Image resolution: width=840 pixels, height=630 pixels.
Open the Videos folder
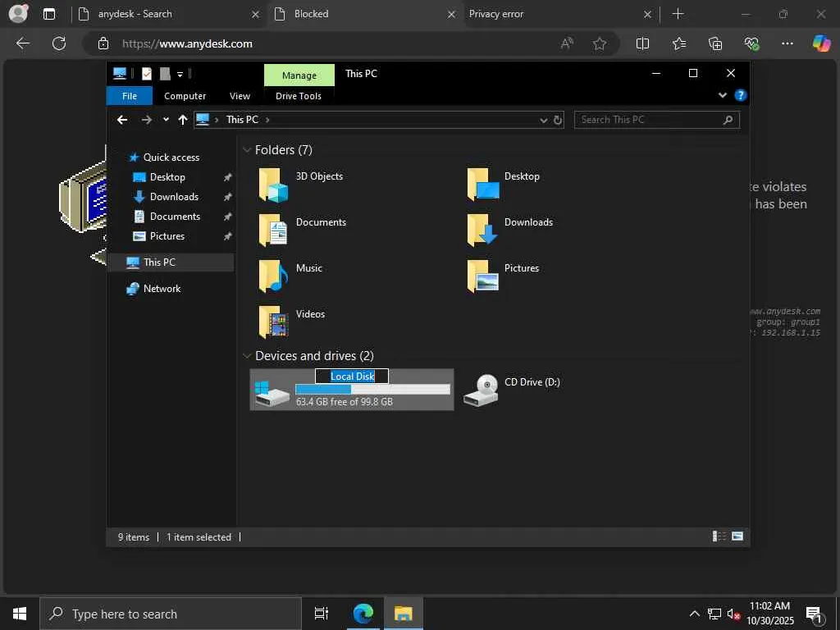pos(292,322)
